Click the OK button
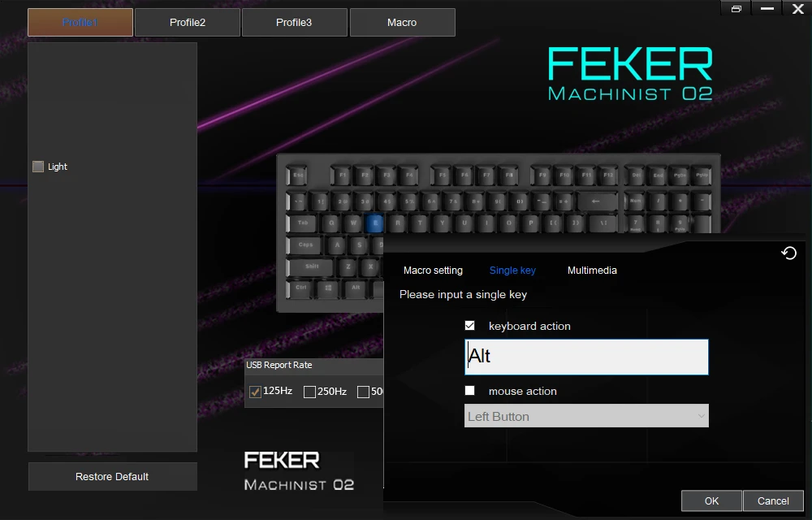 [x=711, y=500]
